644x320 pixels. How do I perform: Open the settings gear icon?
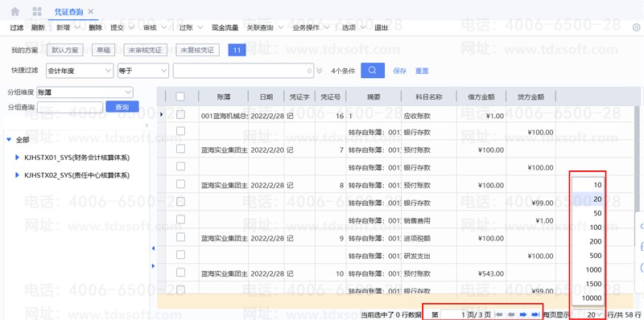tap(636, 27)
